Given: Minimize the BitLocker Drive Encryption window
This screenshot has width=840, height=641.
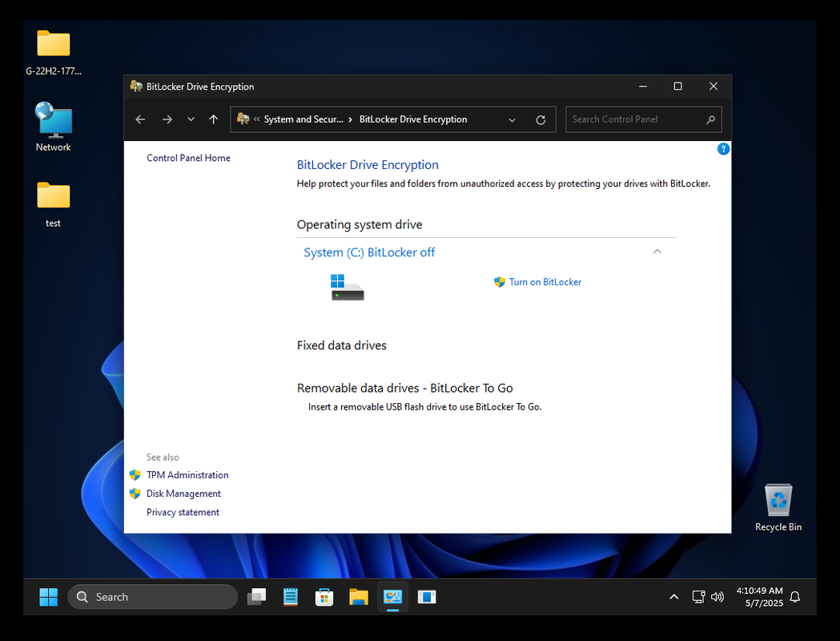Looking at the screenshot, I should point(643,87).
